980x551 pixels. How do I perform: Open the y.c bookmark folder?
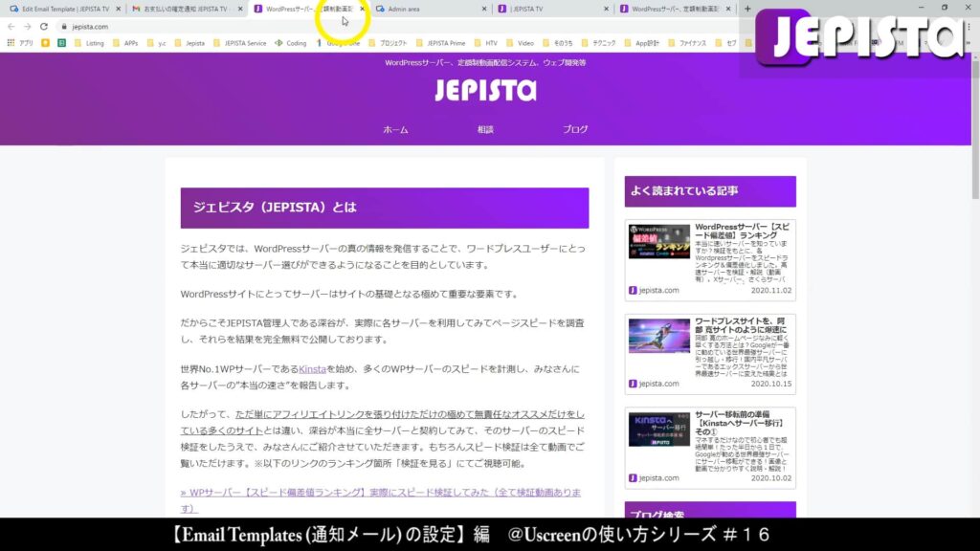coord(156,43)
